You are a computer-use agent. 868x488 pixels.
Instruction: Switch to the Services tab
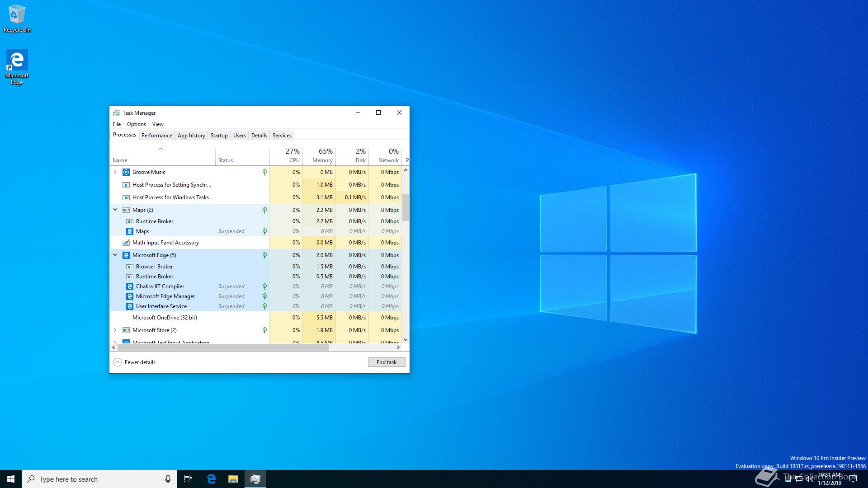click(x=282, y=136)
